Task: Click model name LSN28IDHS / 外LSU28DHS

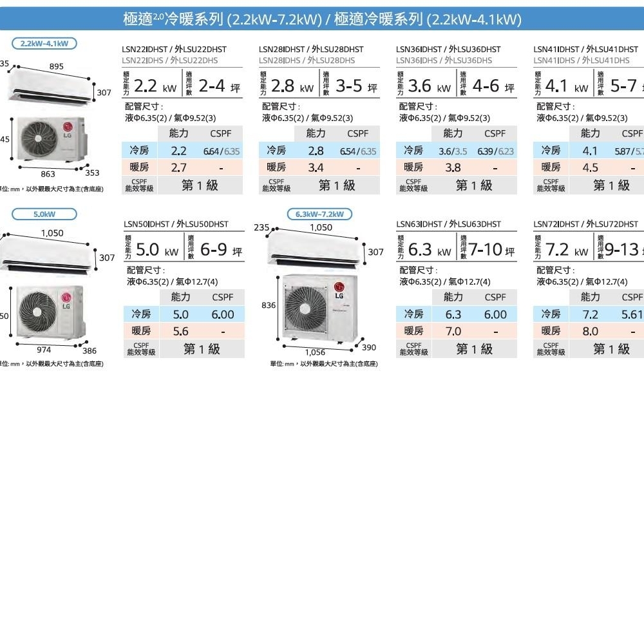Action: (x=307, y=61)
